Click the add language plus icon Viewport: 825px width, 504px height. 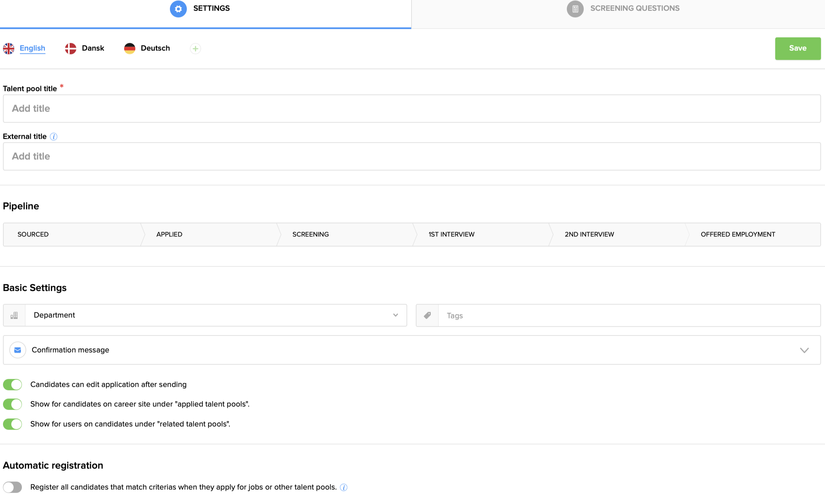[x=195, y=48]
